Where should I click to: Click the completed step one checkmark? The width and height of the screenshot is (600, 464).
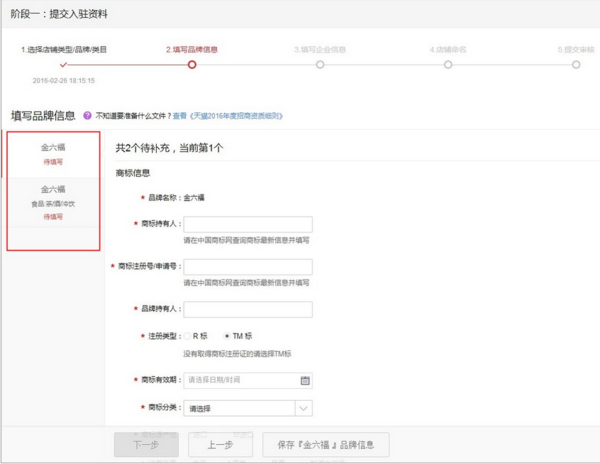(64, 65)
